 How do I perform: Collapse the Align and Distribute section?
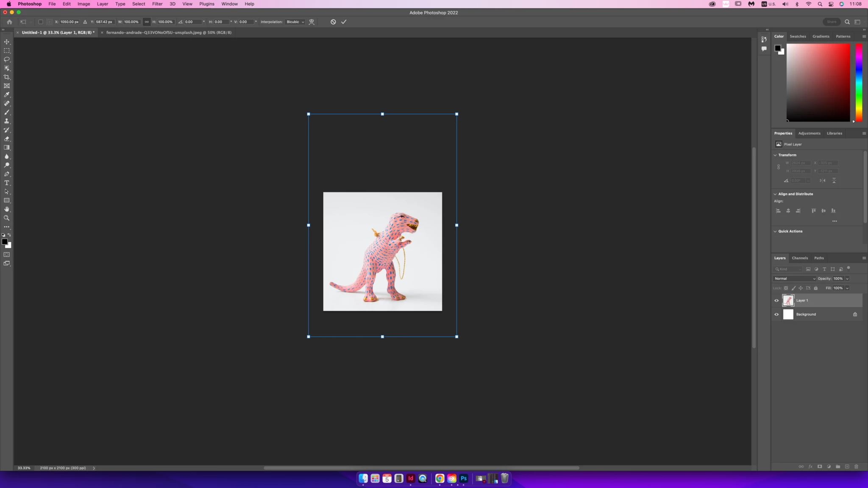pyautogui.click(x=775, y=194)
